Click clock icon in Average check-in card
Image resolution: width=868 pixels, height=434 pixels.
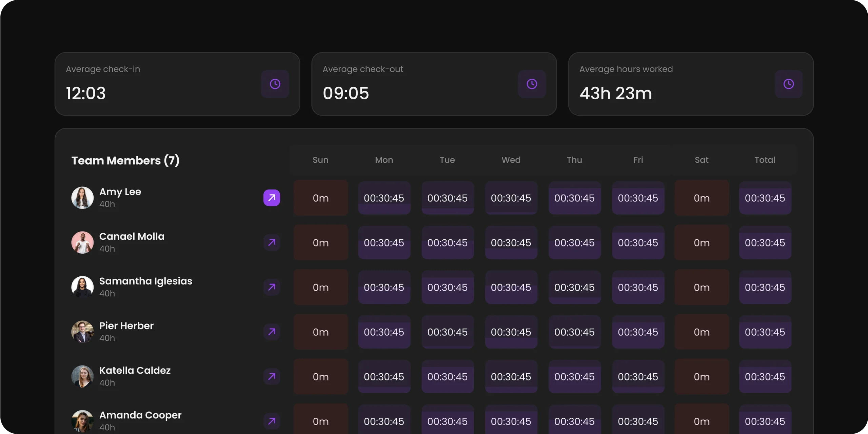pos(275,84)
